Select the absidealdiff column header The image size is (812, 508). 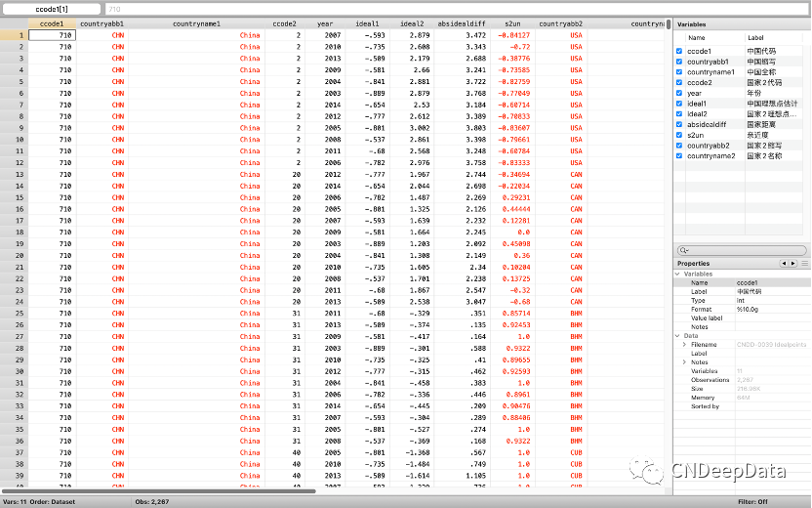click(462, 23)
